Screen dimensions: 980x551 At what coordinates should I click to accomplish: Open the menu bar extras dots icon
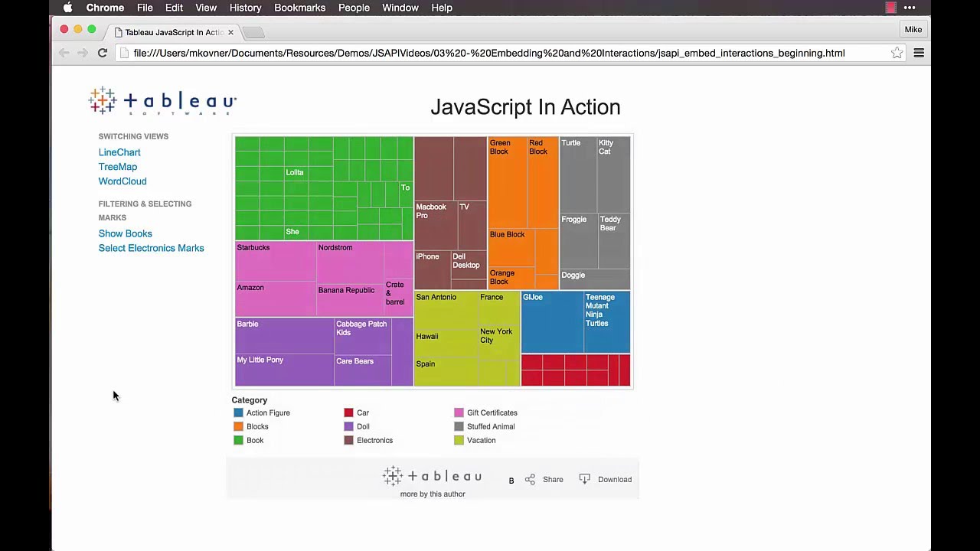[910, 8]
